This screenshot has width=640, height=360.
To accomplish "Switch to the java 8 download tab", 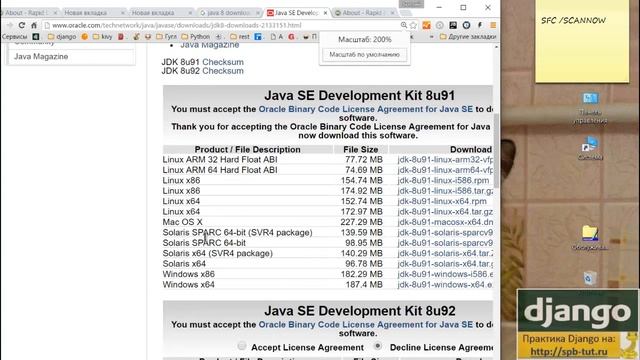I will click(x=228, y=13).
